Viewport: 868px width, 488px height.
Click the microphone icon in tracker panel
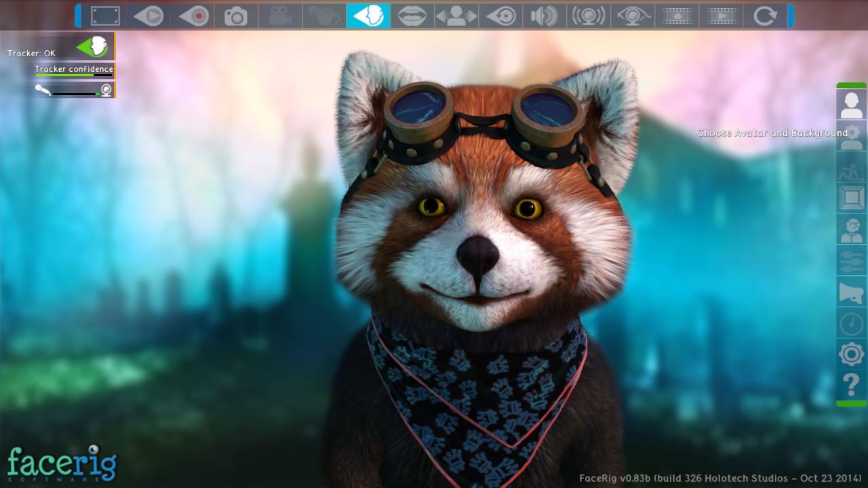(43, 90)
